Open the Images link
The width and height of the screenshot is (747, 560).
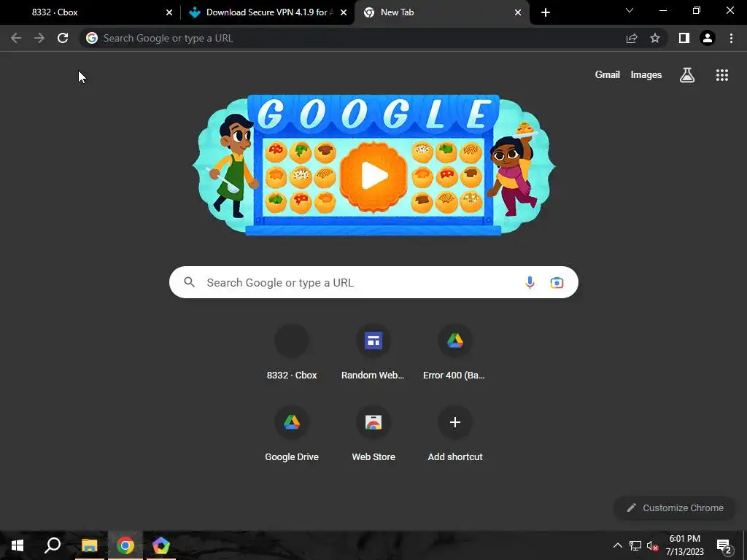point(646,75)
